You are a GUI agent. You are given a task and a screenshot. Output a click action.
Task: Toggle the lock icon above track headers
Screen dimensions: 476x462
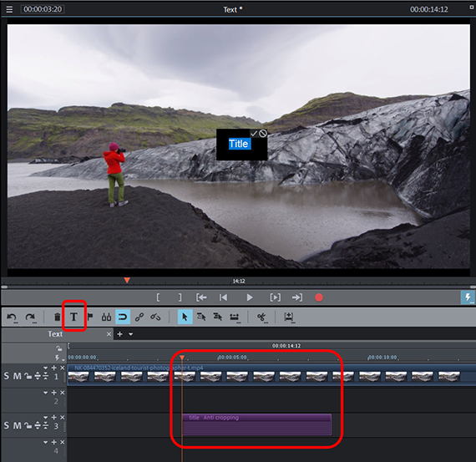pos(59,348)
